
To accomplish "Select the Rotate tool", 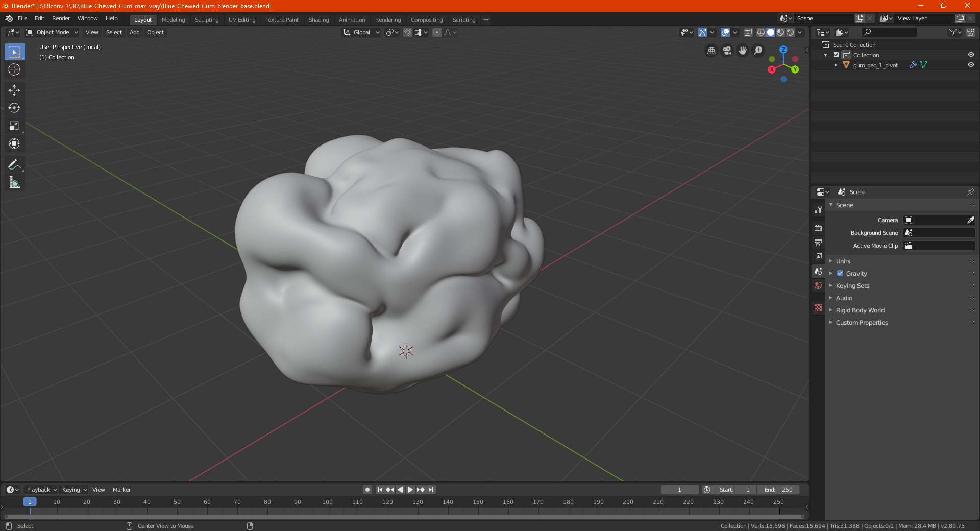I will pyautogui.click(x=14, y=108).
